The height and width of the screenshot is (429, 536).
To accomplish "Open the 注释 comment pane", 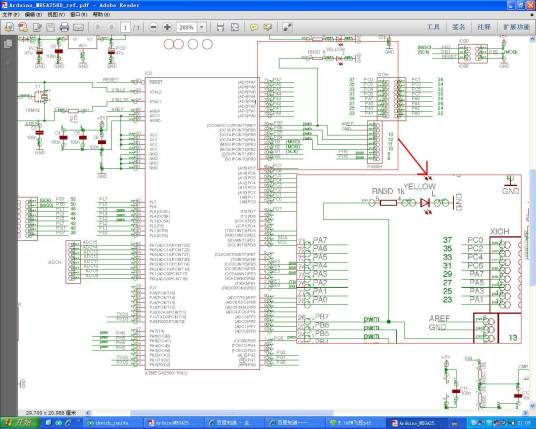I will 484,27.
